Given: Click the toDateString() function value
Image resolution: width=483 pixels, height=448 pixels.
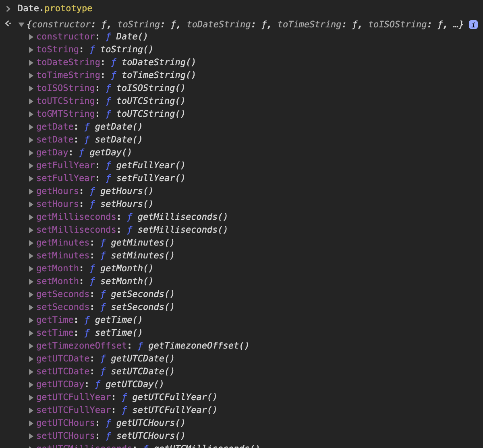Looking at the screenshot, I should [x=159, y=62].
